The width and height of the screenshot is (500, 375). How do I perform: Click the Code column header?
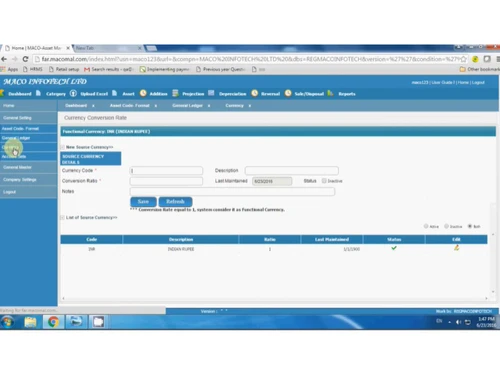click(x=91, y=239)
